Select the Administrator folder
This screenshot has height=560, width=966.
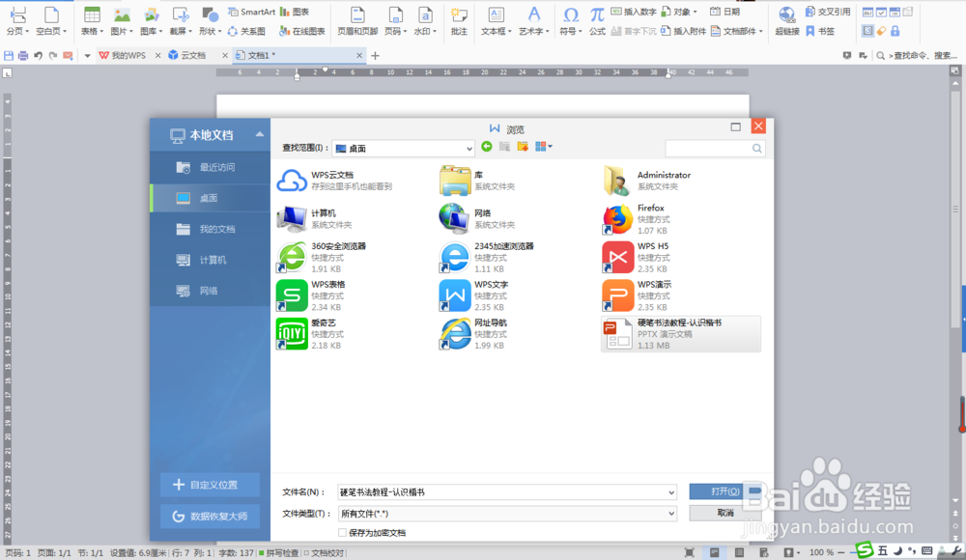647,181
